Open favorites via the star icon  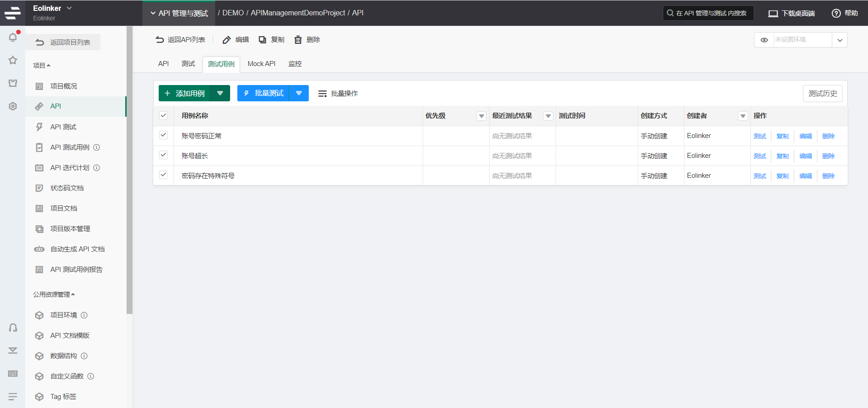13,60
